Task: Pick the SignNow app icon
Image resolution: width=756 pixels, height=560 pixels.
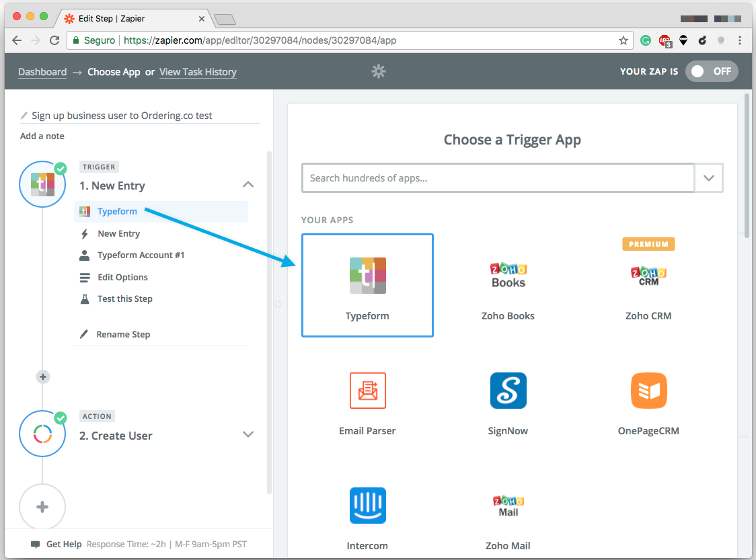Action: pyautogui.click(x=508, y=391)
